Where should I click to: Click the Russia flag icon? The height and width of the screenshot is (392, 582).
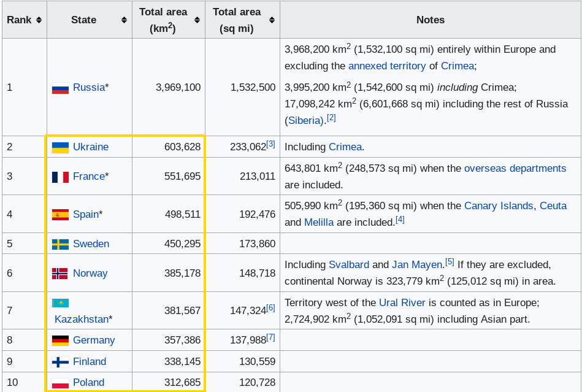tap(60, 88)
